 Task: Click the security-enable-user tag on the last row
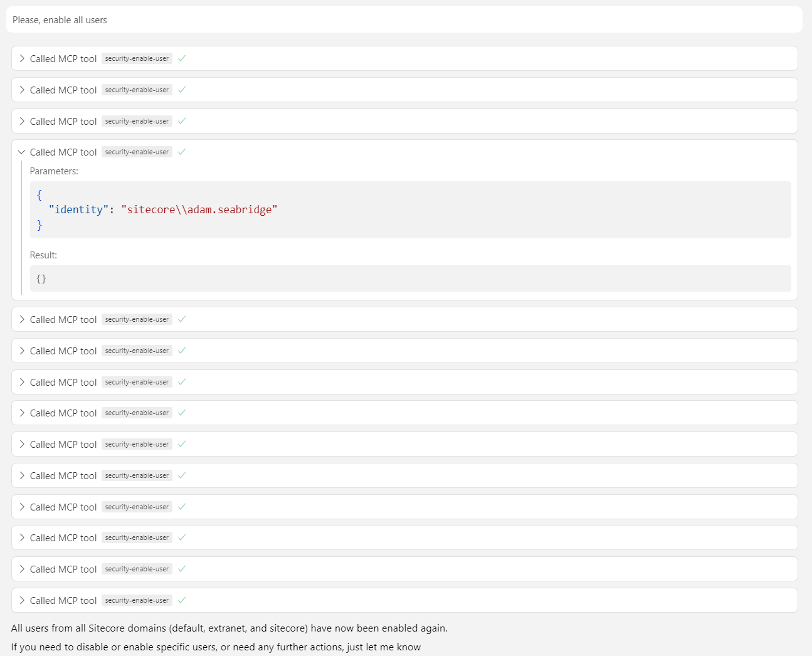click(x=137, y=600)
